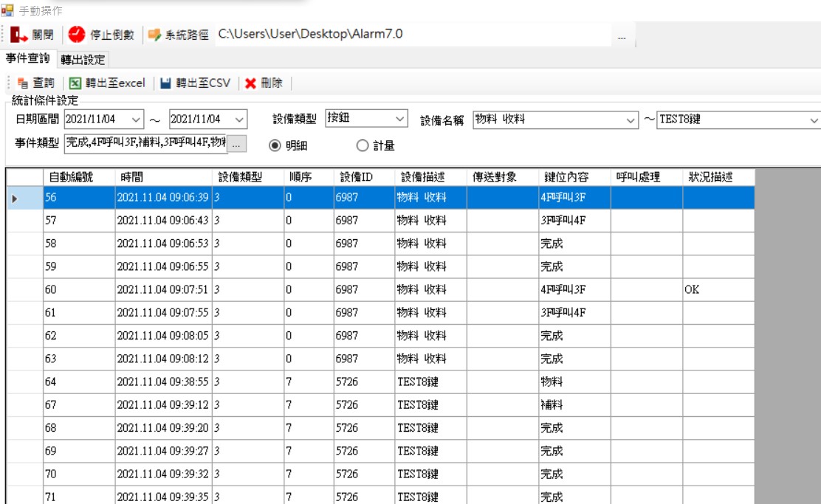Click the 設備描述 column header

click(x=431, y=177)
